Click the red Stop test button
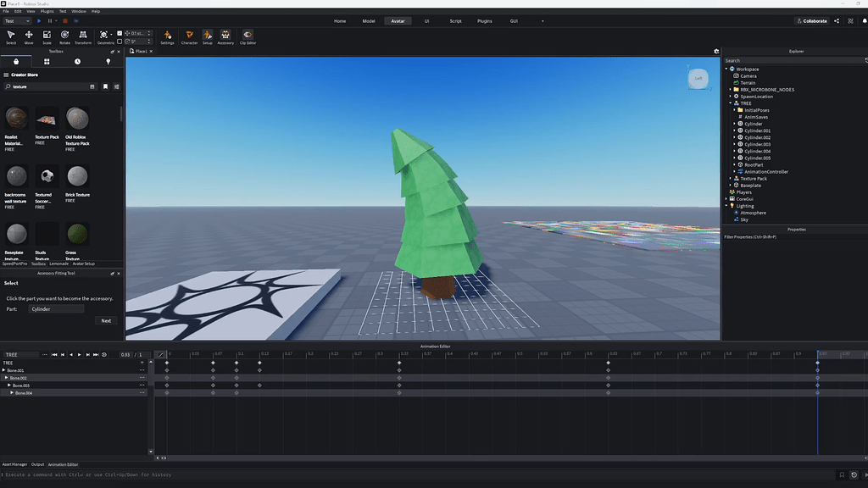 (x=64, y=21)
